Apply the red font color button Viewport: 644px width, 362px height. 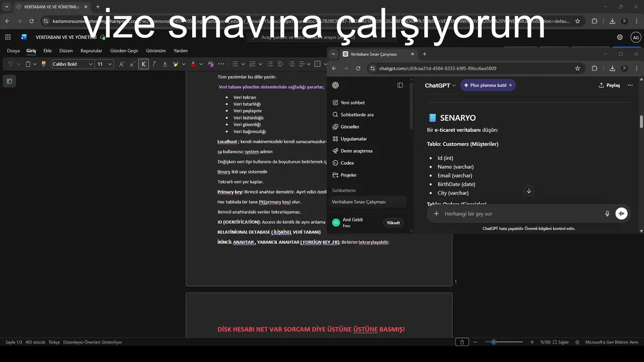(x=193, y=64)
